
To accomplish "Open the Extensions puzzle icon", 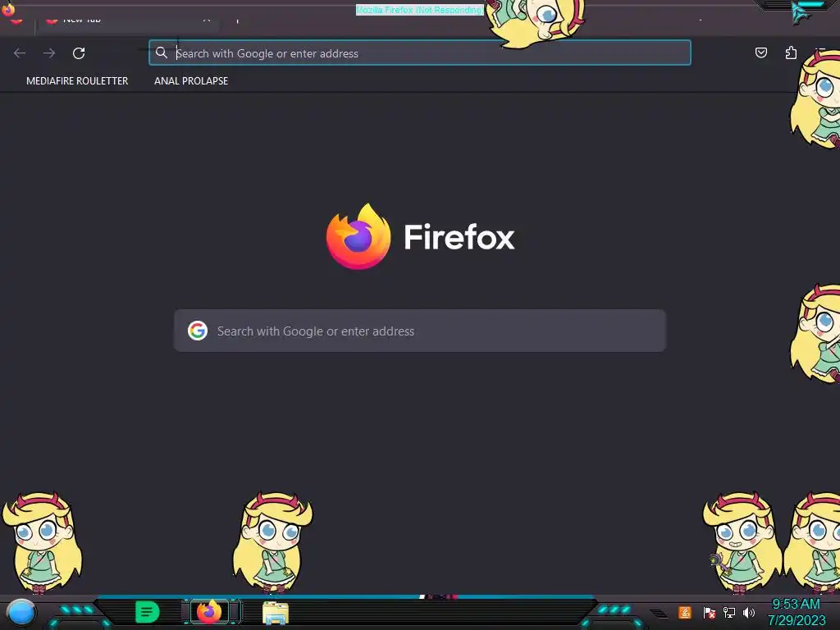I will 791,52.
